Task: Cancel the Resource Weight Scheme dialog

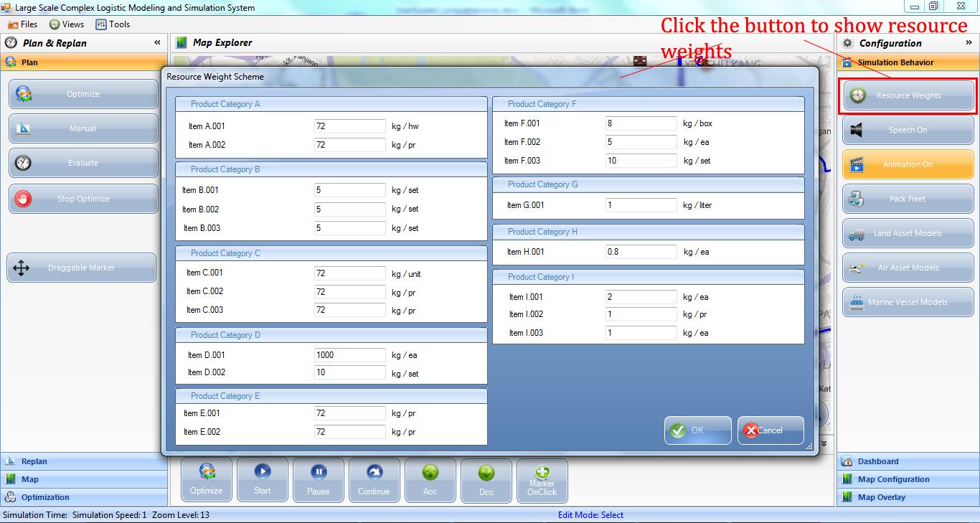Action: pos(770,430)
